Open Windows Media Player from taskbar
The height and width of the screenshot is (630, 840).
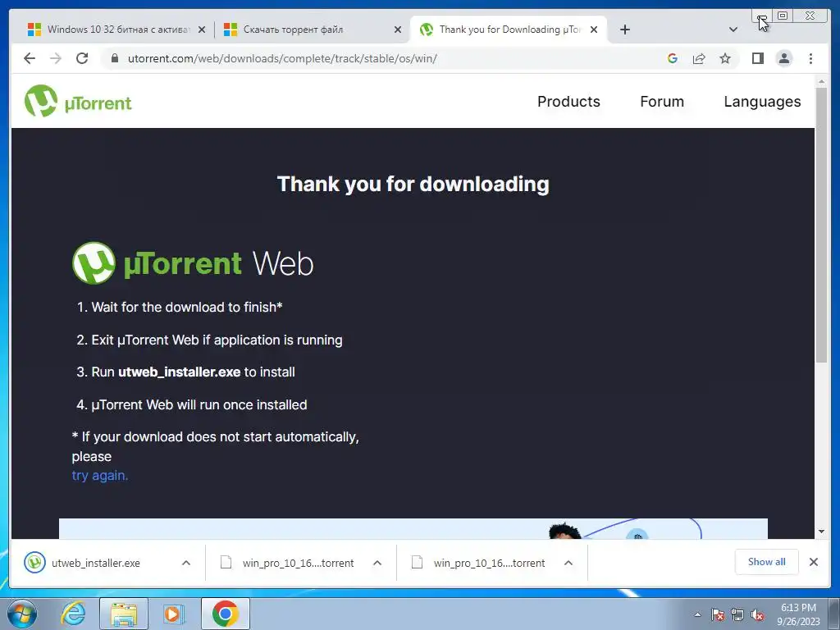click(174, 614)
